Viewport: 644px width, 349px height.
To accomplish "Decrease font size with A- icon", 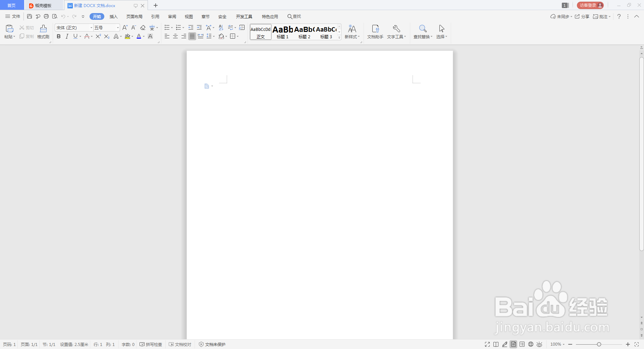I will [133, 28].
